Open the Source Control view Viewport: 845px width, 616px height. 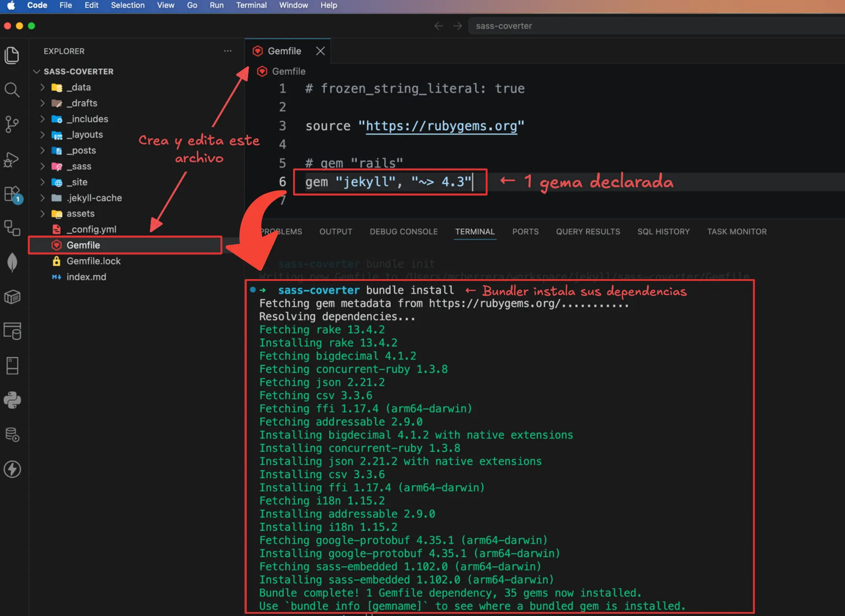click(12, 124)
